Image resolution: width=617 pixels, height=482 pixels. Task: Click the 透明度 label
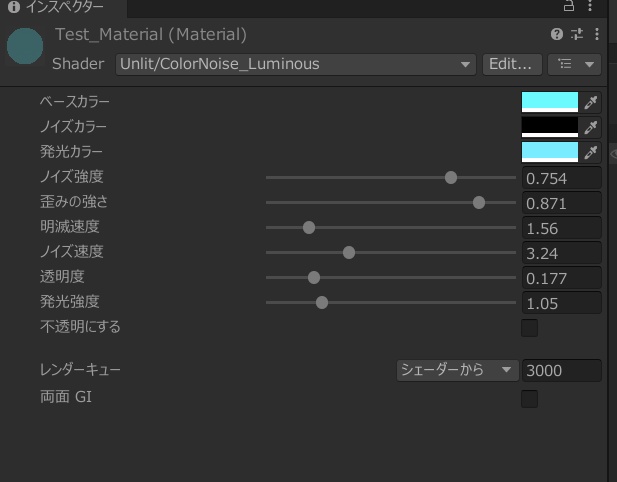pyautogui.click(x=62, y=277)
